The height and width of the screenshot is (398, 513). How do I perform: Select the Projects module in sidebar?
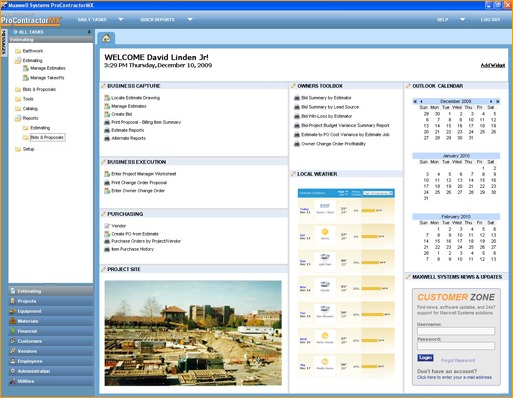point(51,301)
